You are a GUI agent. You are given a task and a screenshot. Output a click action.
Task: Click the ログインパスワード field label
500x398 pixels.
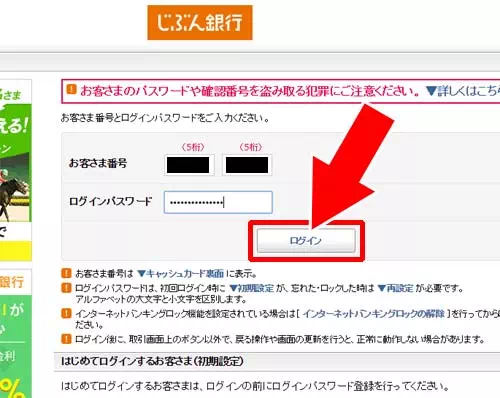(110, 201)
